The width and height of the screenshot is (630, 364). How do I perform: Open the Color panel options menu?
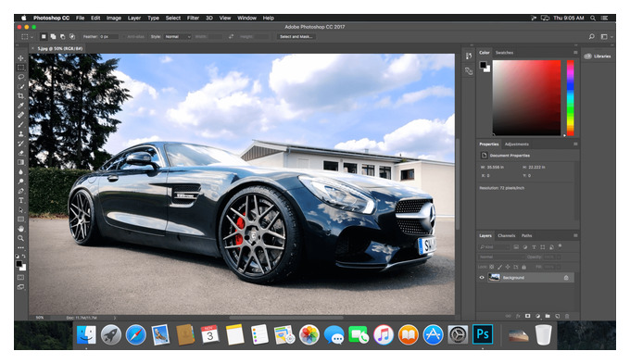[575, 53]
